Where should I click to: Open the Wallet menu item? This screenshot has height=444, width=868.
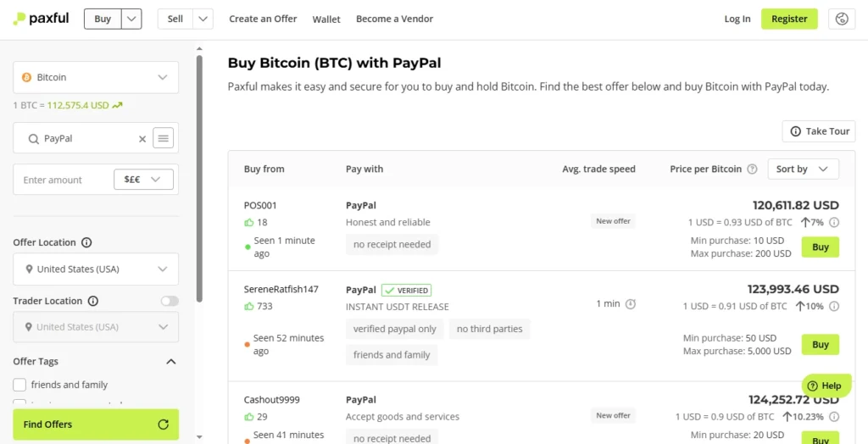pos(326,19)
